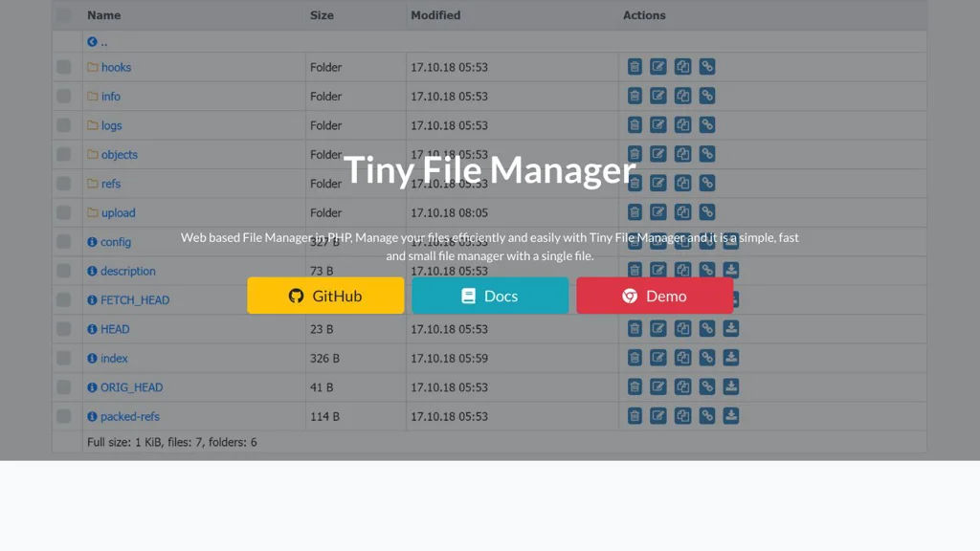Rename the index file via edit icon
This screenshot has height=551, width=980.
pyautogui.click(x=658, y=358)
